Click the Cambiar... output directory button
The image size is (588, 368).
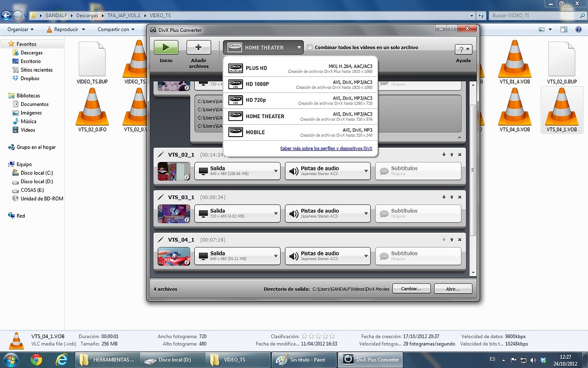point(411,289)
